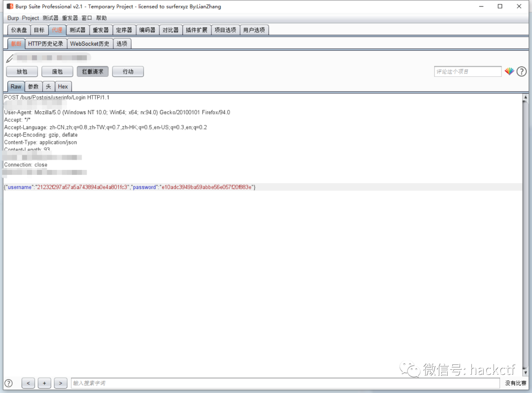The width and height of the screenshot is (532, 393).
Task: Select the Hex view tab
Action: (x=63, y=87)
